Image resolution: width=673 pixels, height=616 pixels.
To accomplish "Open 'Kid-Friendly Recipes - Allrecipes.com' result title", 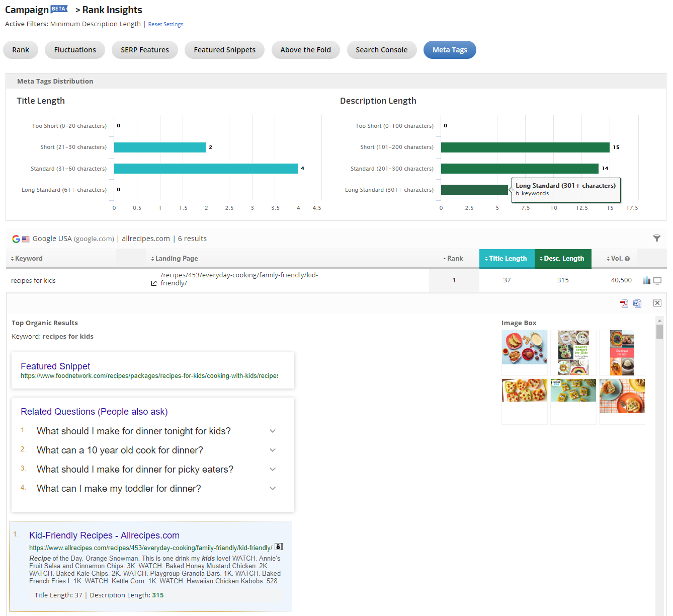I will [104, 535].
